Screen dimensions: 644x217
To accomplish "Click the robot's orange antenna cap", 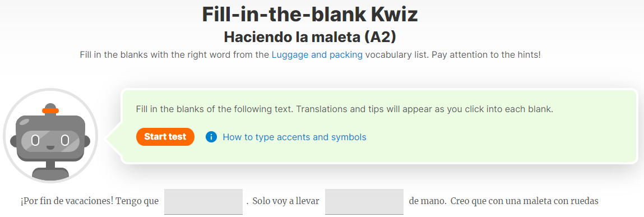I will tap(50, 110).
